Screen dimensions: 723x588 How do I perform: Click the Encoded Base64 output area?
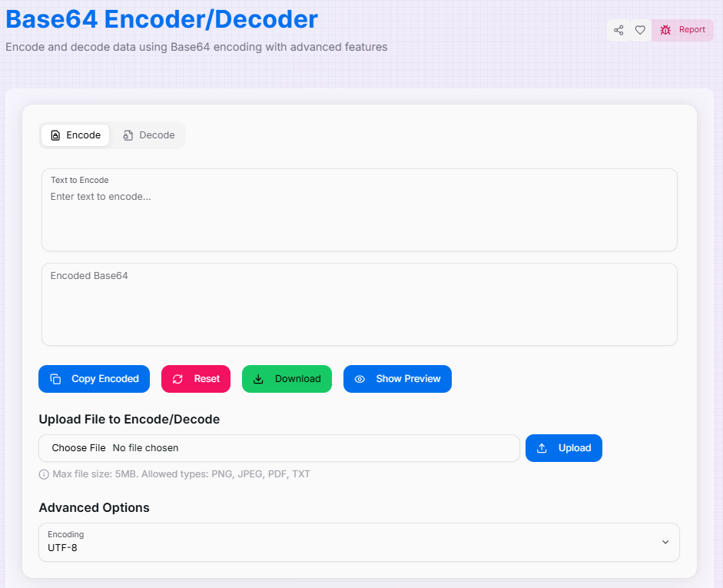click(x=359, y=304)
